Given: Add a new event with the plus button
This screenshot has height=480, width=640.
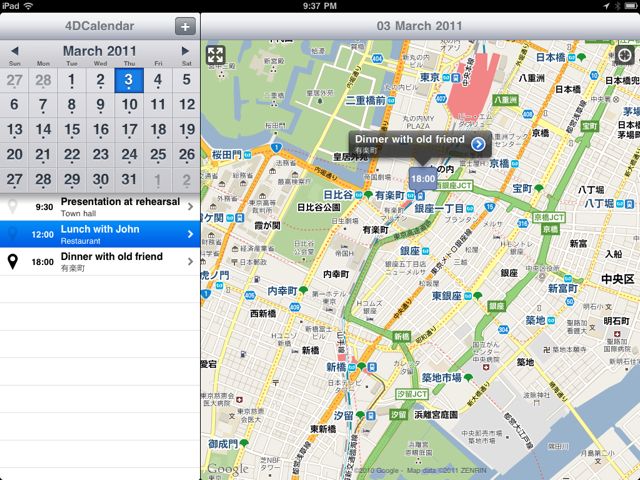Looking at the screenshot, I should pos(185,27).
